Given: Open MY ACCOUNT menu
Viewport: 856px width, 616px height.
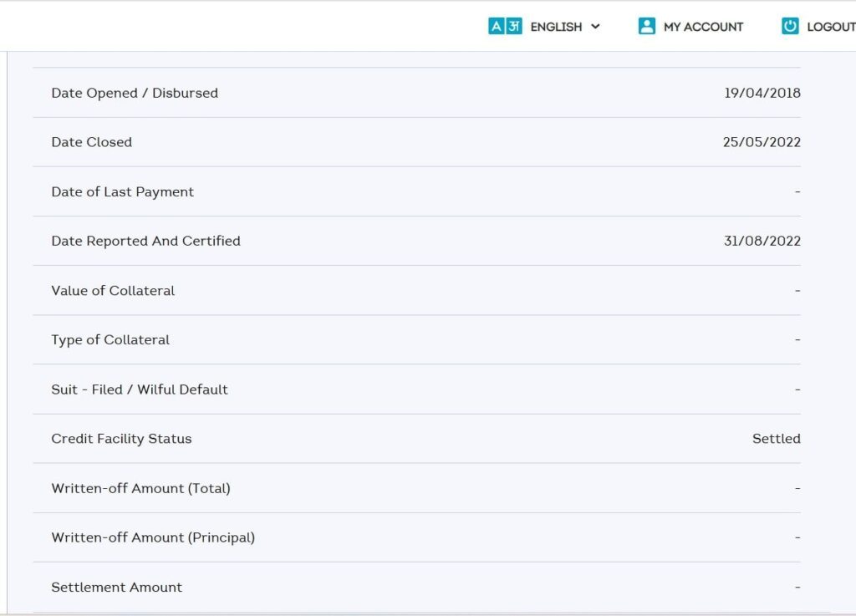Looking at the screenshot, I should pos(703,27).
